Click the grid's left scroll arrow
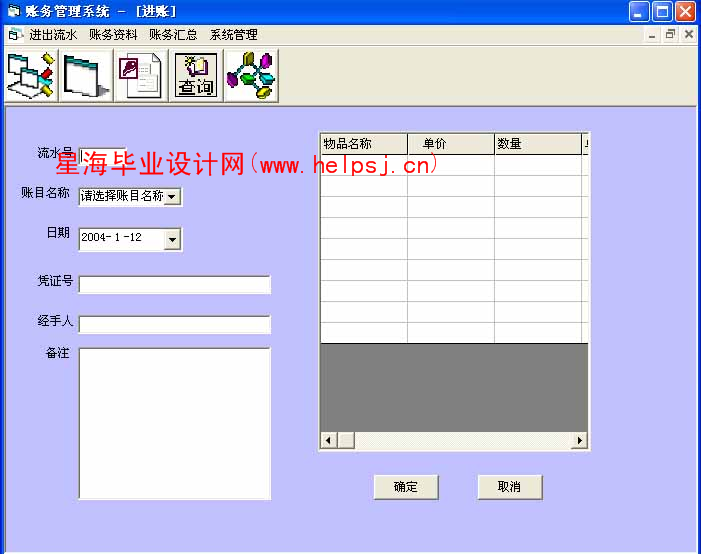 [x=329, y=440]
